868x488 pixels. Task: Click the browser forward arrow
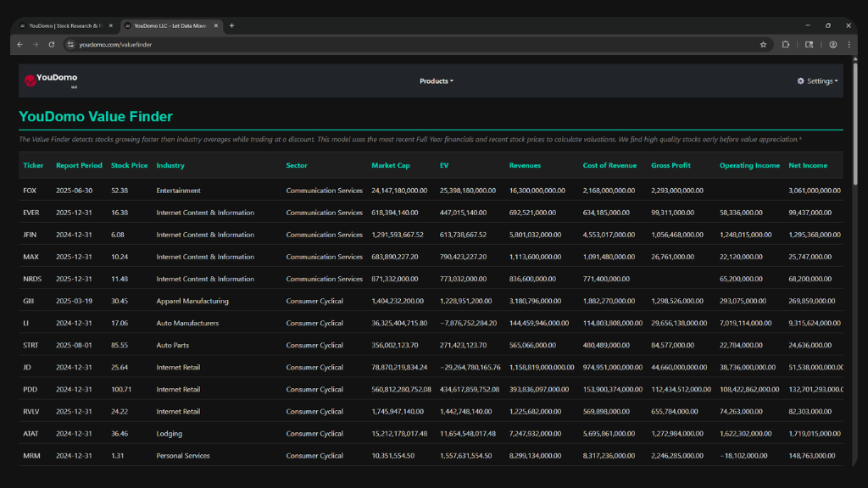(x=36, y=44)
